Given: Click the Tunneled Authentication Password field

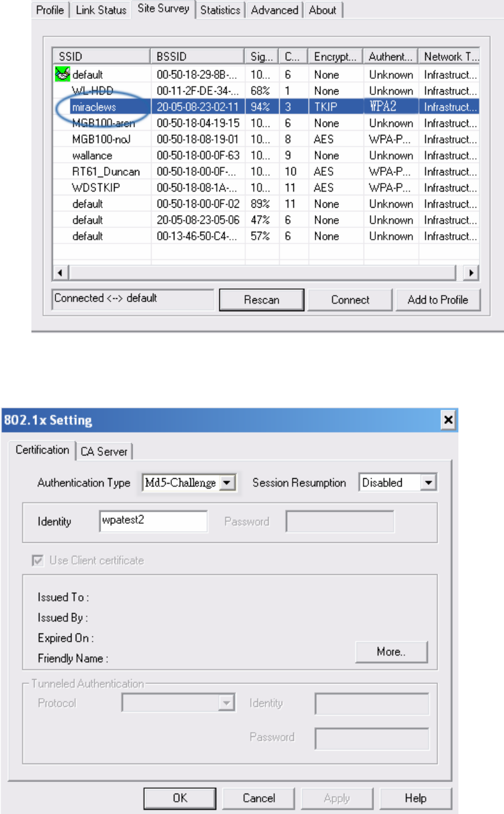Looking at the screenshot, I should 372,738.
